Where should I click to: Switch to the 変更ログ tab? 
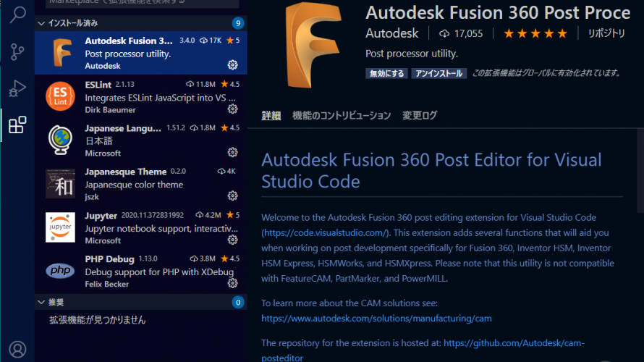[420, 116]
